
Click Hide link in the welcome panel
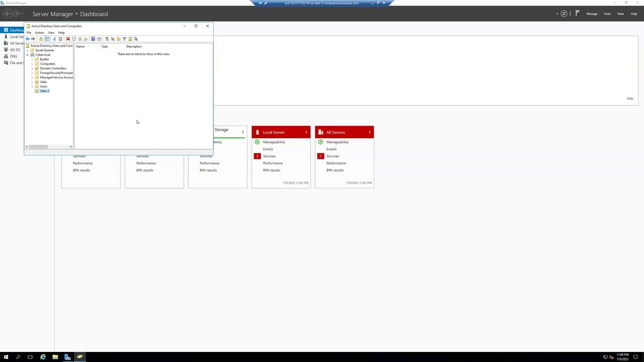click(630, 99)
